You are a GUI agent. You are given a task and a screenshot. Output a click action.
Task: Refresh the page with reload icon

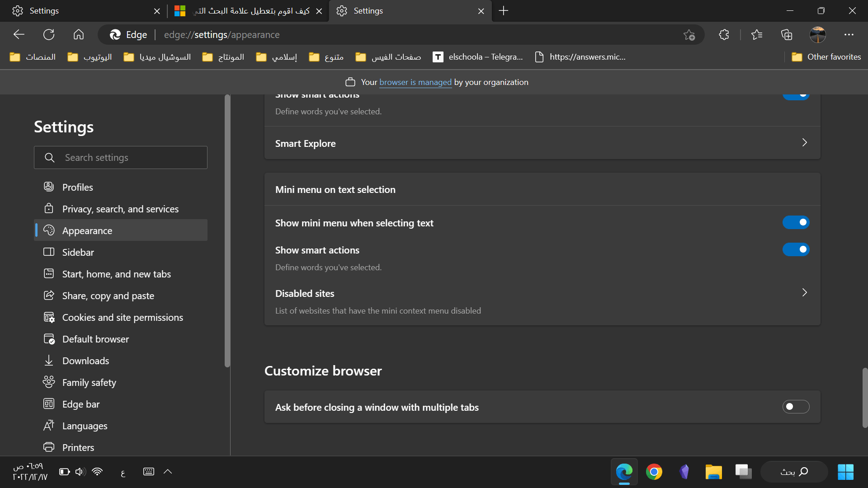(x=49, y=35)
